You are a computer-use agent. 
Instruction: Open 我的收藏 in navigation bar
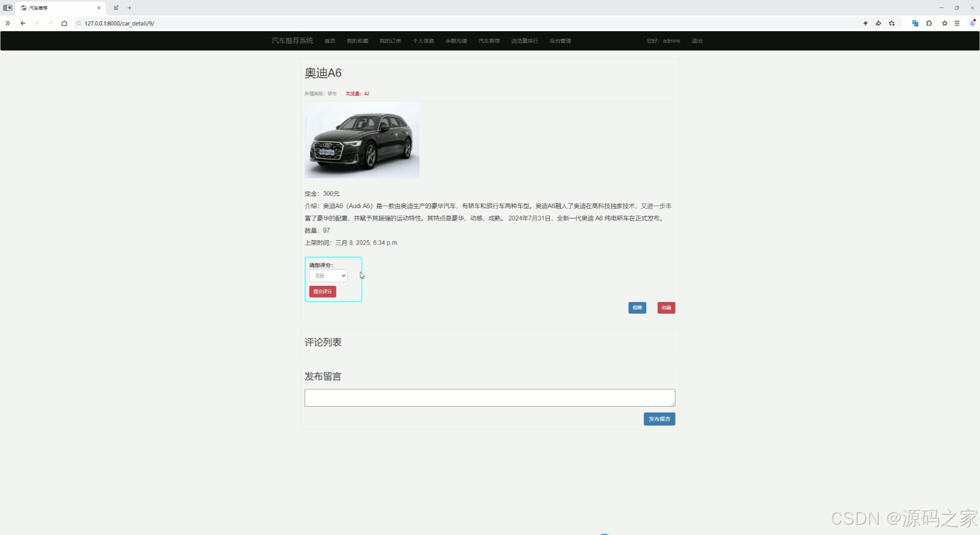pos(357,41)
